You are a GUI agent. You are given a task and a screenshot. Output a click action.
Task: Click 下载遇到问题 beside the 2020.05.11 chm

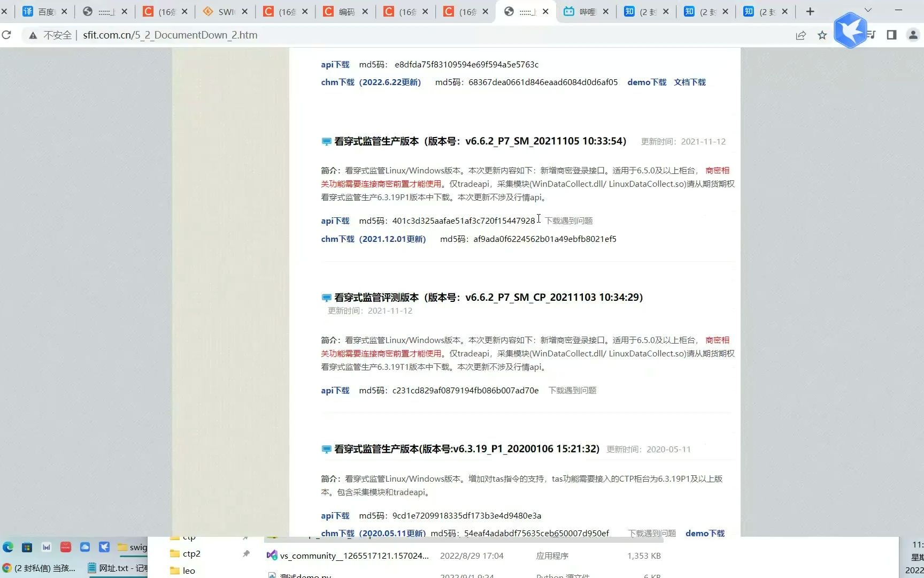tap(652, 533)
